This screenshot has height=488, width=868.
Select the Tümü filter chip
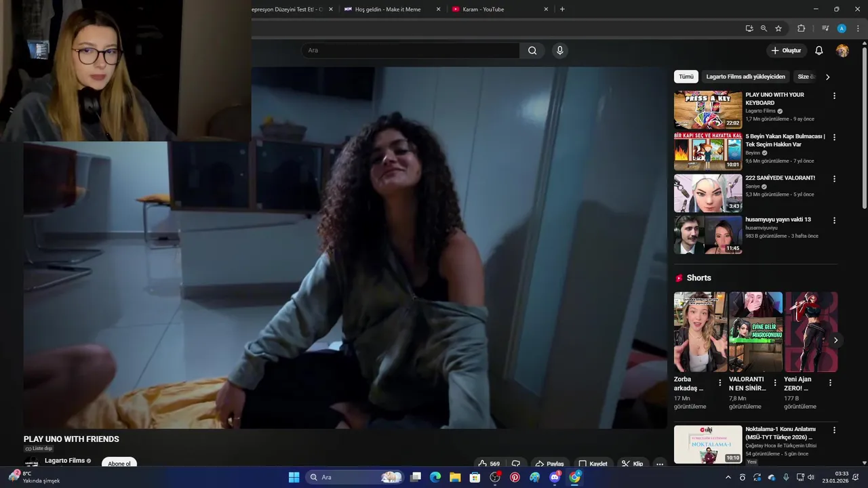686,77
